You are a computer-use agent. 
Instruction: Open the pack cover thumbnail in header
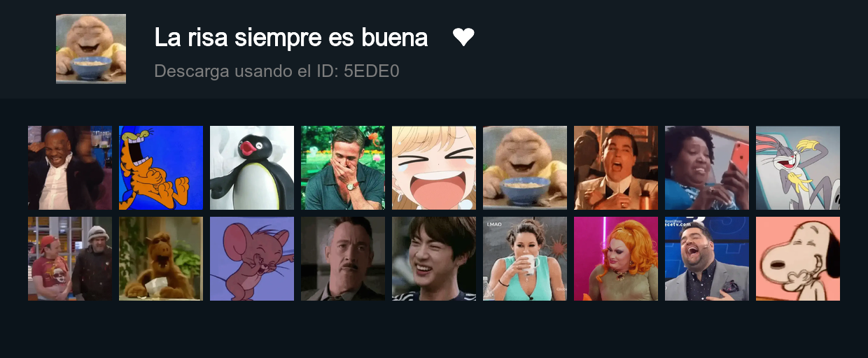point(91,49)
